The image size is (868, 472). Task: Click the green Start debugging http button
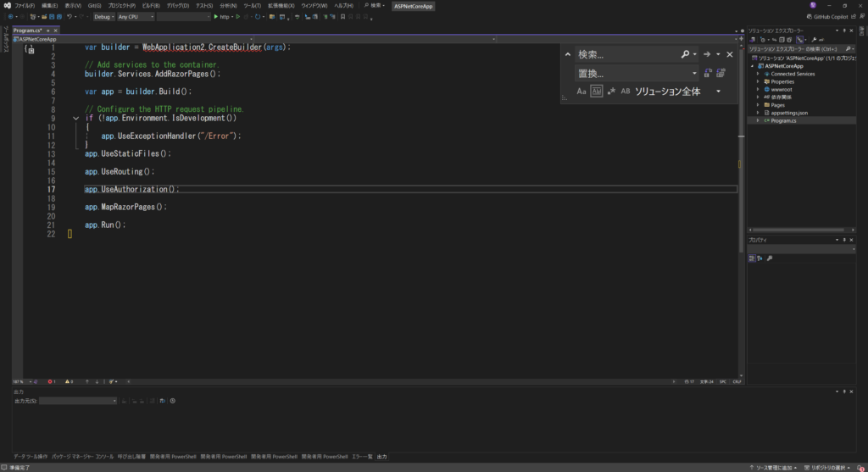[x=222, y=17]
